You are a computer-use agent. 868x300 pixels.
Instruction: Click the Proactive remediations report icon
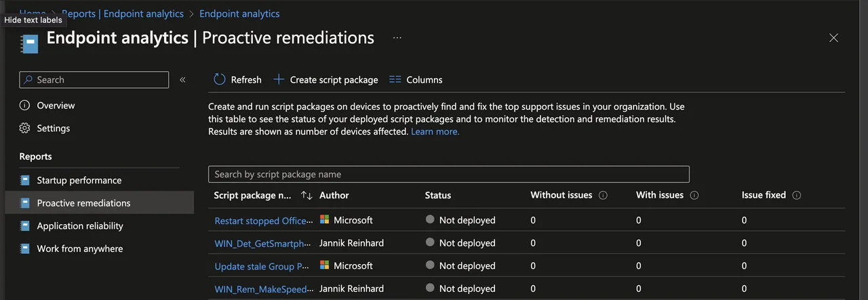tap(25, 203)
